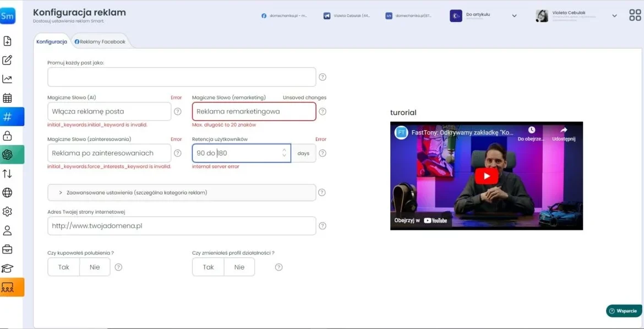Click the graduation cap sidebar icon
The width and height of the screenshot is (644, 329).
(8, 268)
